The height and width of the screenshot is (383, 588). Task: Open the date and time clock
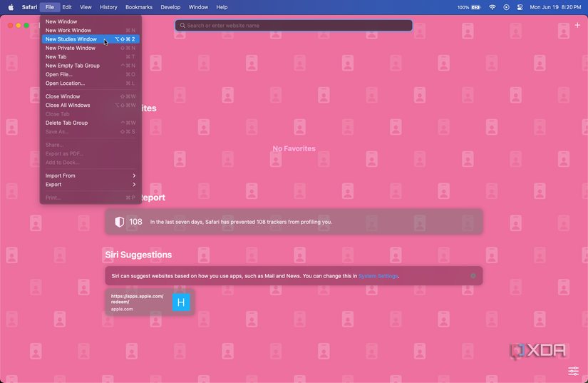[x=555, y=7]
